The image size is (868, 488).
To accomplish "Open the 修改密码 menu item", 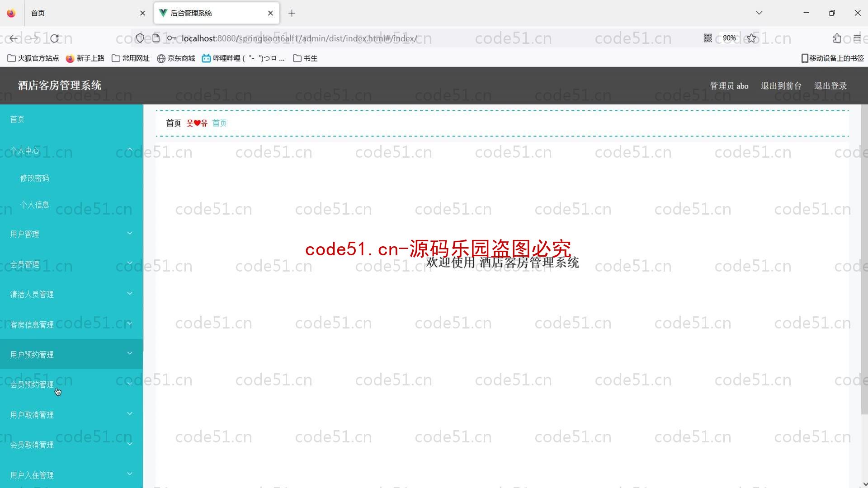I will coord(35,178).
